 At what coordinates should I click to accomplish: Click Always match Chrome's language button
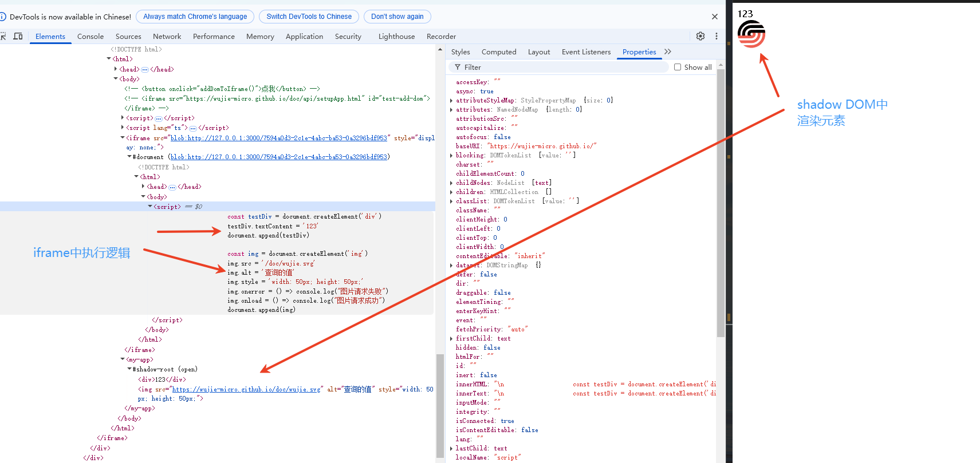(195, 17)
